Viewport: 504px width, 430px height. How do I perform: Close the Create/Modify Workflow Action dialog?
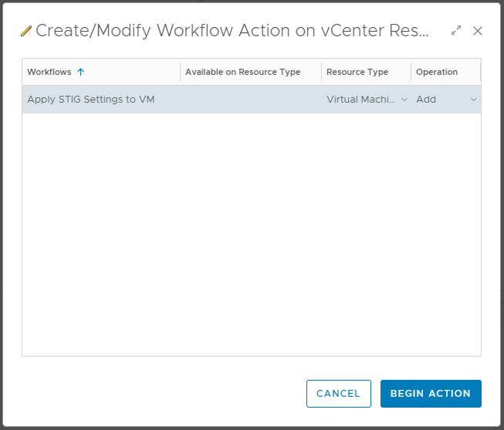478,31
